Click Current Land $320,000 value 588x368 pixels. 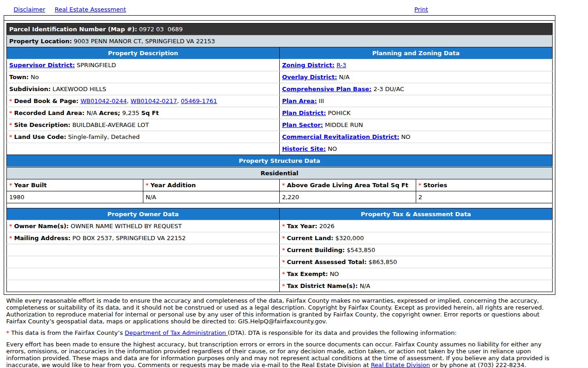pos(350,238)
